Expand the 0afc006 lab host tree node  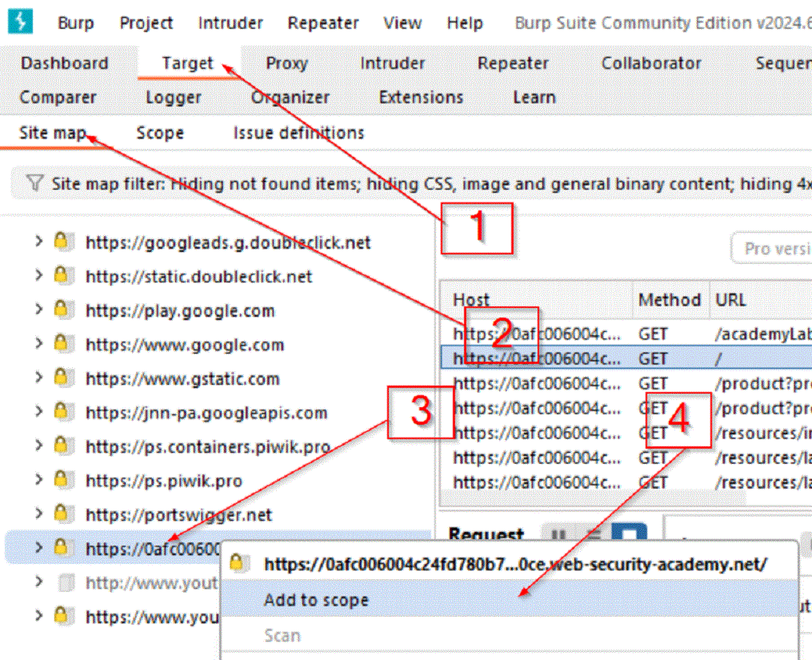click(38, 548)
